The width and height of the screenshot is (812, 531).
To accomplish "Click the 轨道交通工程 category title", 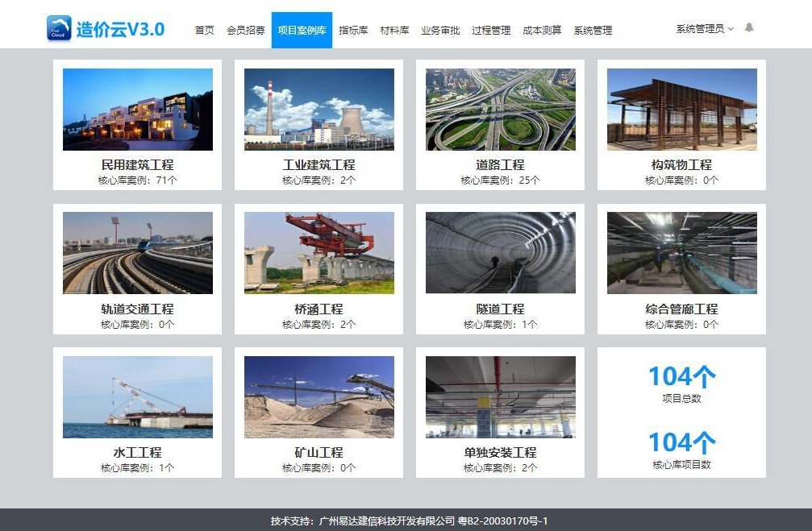I will pos(138,309).
